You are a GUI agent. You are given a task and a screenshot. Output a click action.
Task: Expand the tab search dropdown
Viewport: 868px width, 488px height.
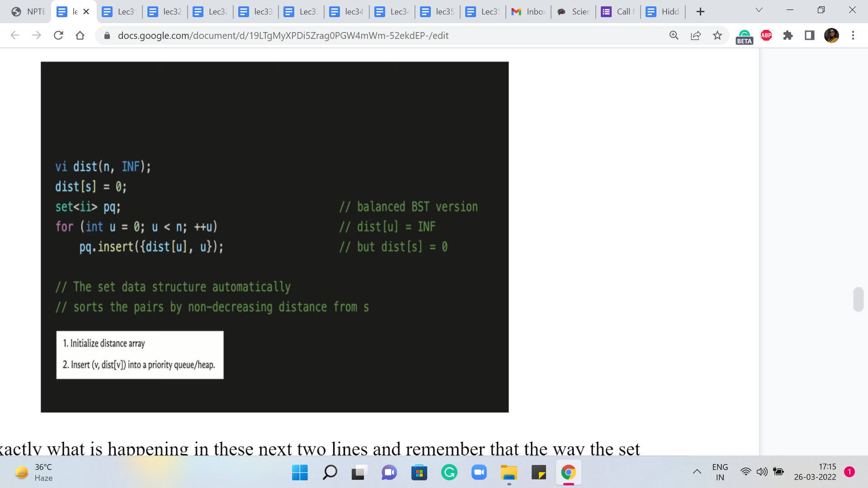click(x=759, y=10)
